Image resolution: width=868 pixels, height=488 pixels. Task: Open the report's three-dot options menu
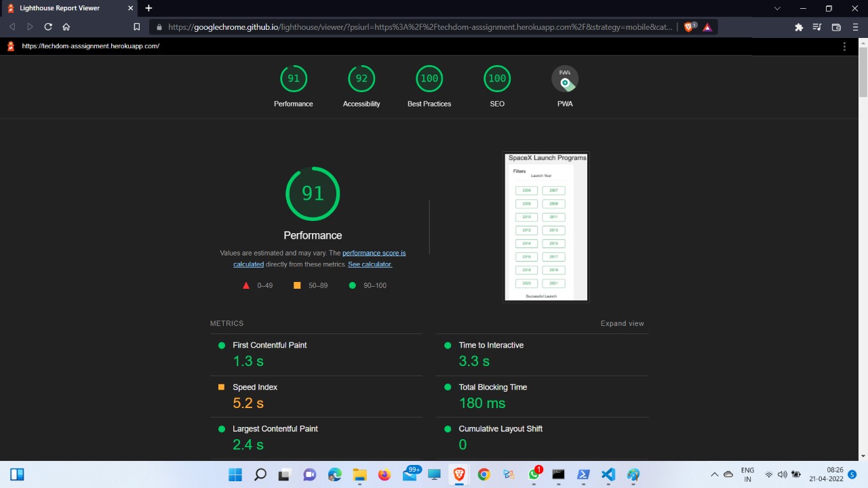[844, 46]
